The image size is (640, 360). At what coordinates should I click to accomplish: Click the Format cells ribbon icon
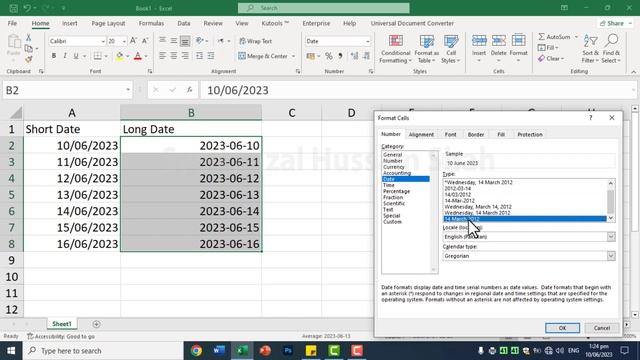click(x=518, y=42)
